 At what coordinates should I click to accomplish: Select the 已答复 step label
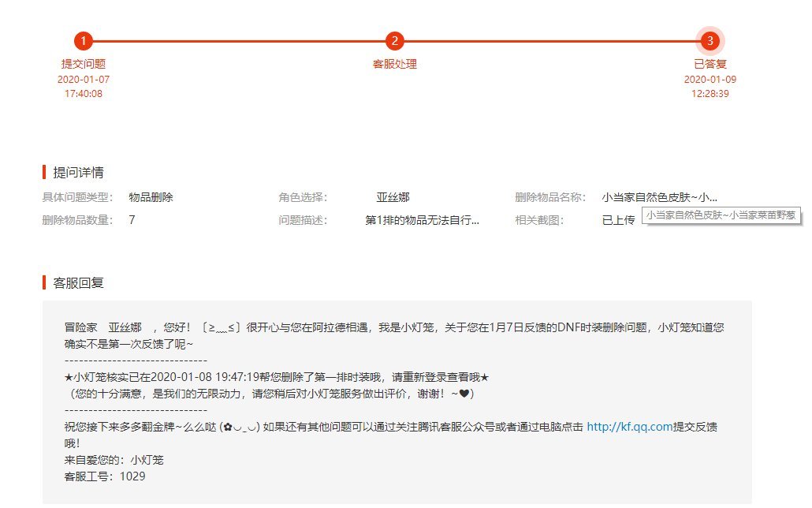pyautogui.click(x=710, y=64)
